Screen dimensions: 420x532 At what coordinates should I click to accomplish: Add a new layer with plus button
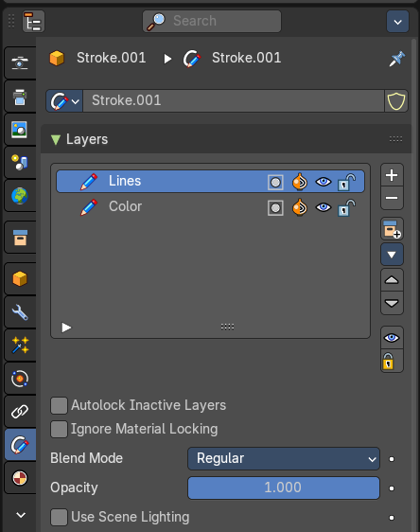click(392, 175)
